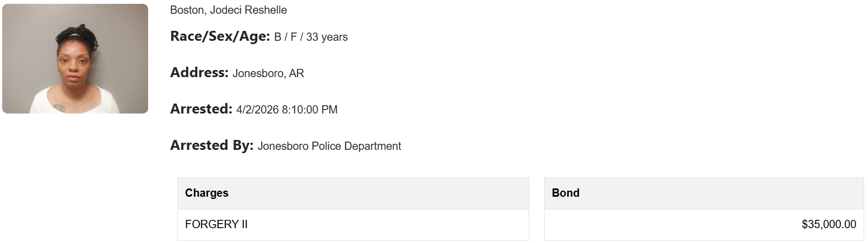Click the Arrested By label
The image size is (868, 243).
211,145
